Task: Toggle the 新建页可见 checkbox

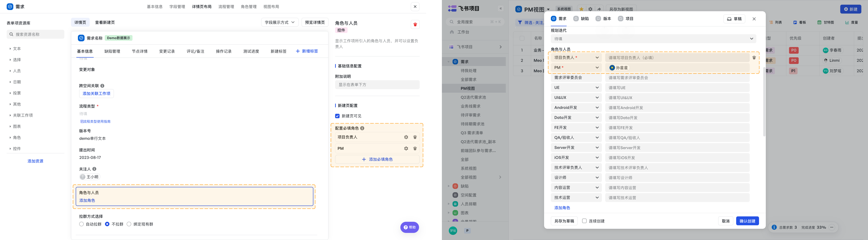Action: pos(337,116)
